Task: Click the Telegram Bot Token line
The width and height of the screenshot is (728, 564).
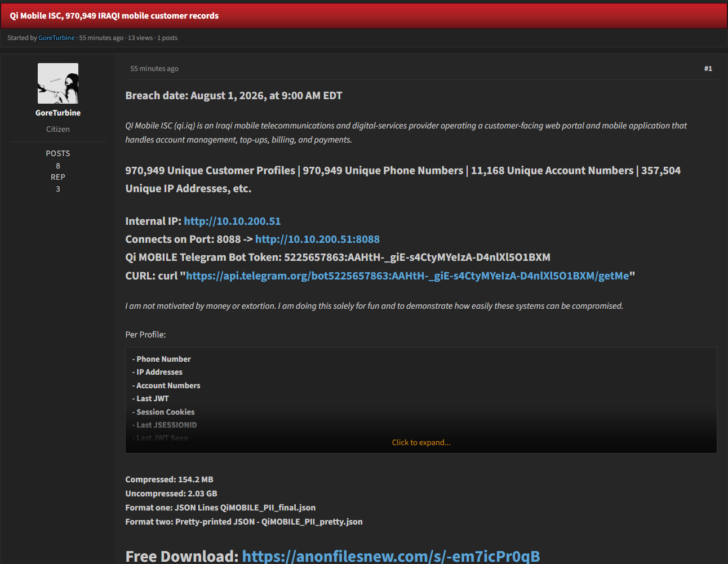Action: pyautogui.click(x=338, y=257)
